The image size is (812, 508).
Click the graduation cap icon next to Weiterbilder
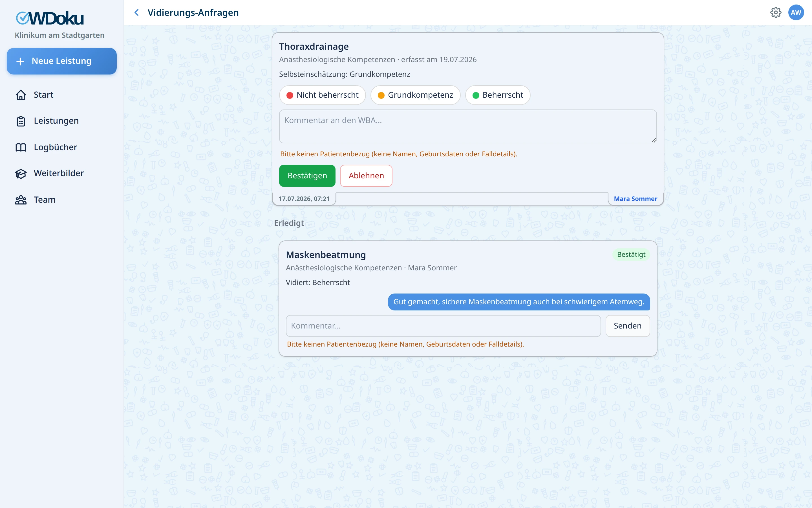coord(21,173)
